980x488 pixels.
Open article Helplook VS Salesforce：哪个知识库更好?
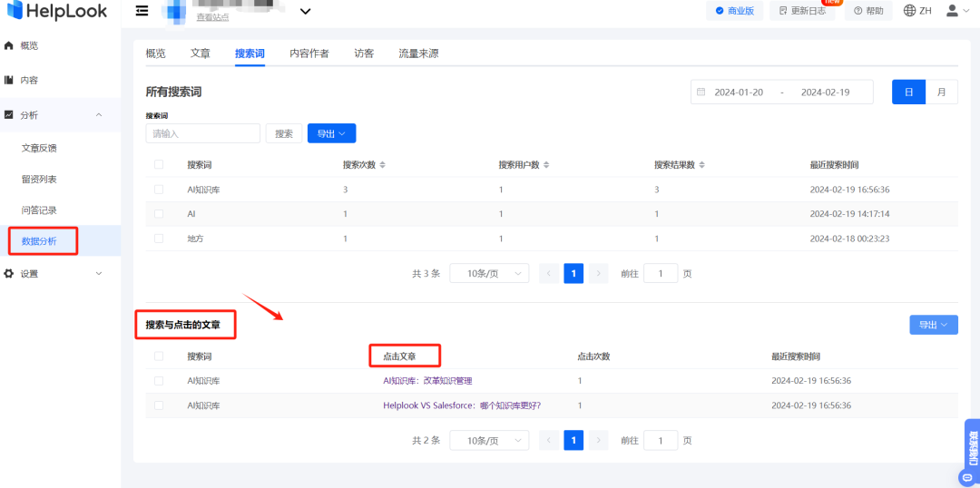pyautogui.click(x=462, y=405)
